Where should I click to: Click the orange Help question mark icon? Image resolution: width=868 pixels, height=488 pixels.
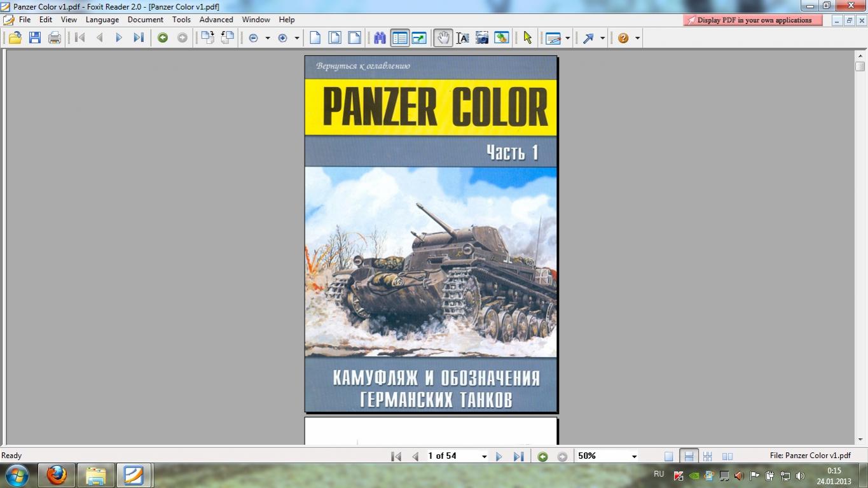click(x=623, y=38)
